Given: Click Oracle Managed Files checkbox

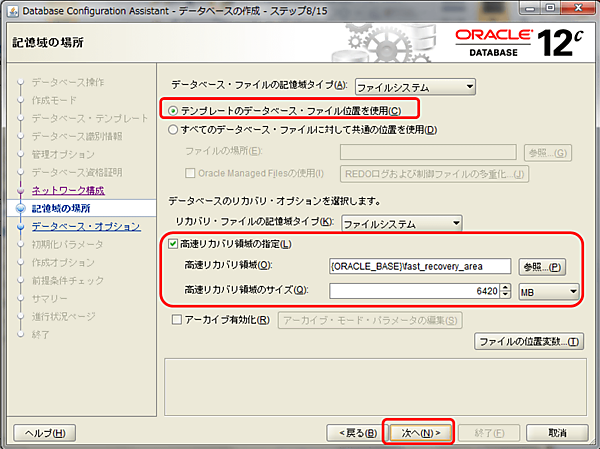Looking at the screenshot, I should 190,173.
